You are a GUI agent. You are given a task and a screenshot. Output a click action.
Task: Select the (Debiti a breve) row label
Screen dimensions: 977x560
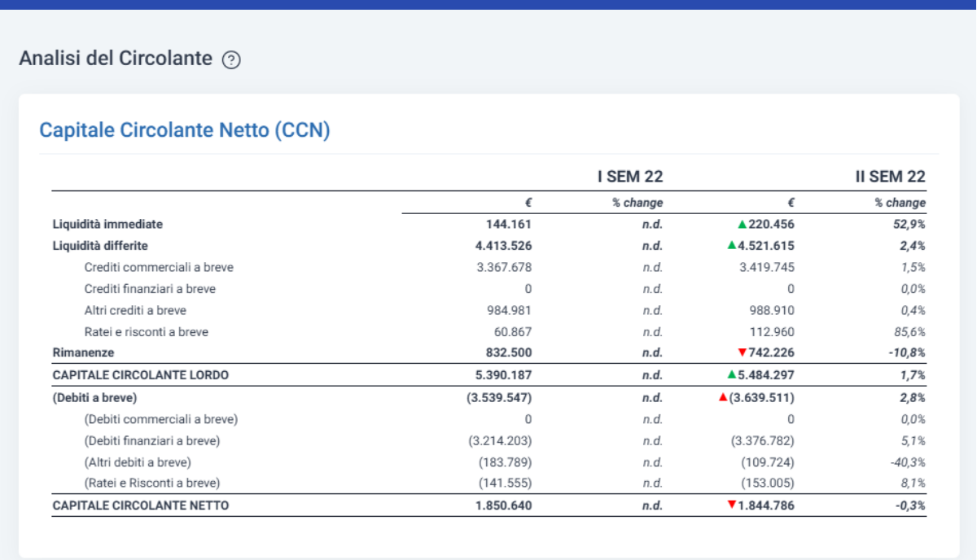tap(94, 398)
